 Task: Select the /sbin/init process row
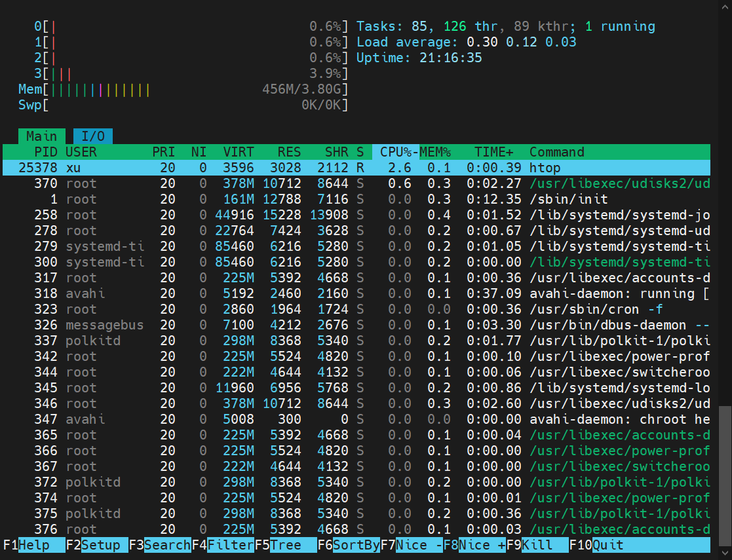tap(356, 199)
